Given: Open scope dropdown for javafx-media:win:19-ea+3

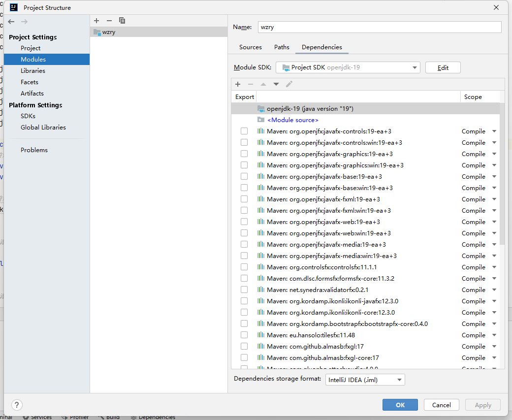Looking at the screenshot, I should [x=494, y=256].
